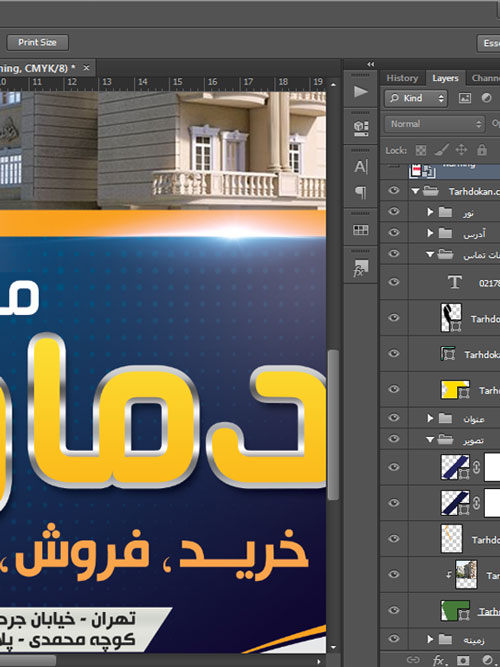Expand the عنوان group

point(430,419)
